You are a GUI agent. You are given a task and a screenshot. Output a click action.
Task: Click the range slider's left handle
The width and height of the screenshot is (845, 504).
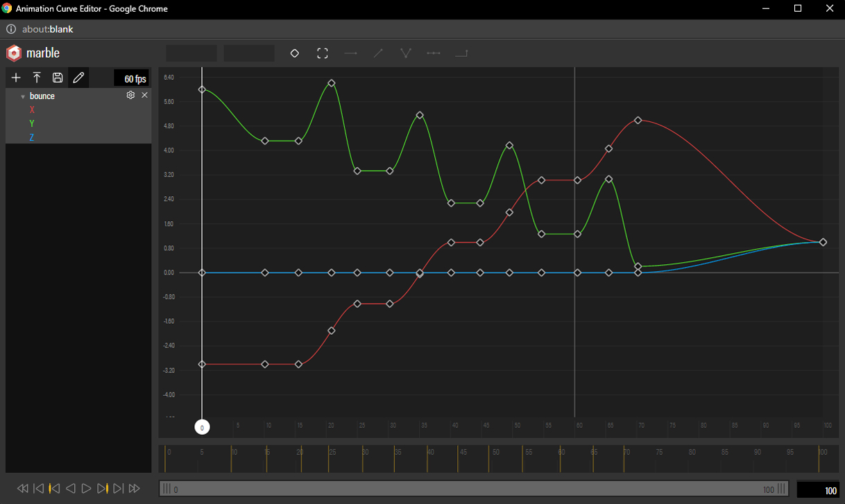click(166, 489)
